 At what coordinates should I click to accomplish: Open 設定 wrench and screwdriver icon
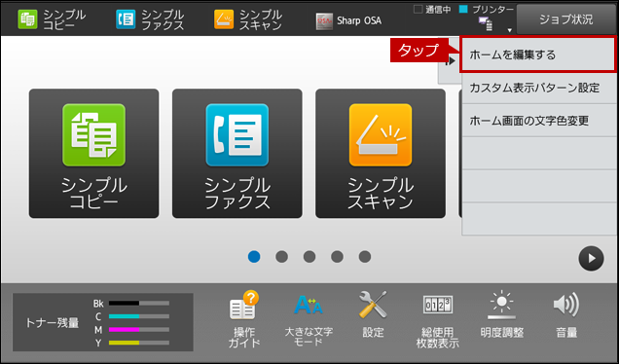click(373, 314)
